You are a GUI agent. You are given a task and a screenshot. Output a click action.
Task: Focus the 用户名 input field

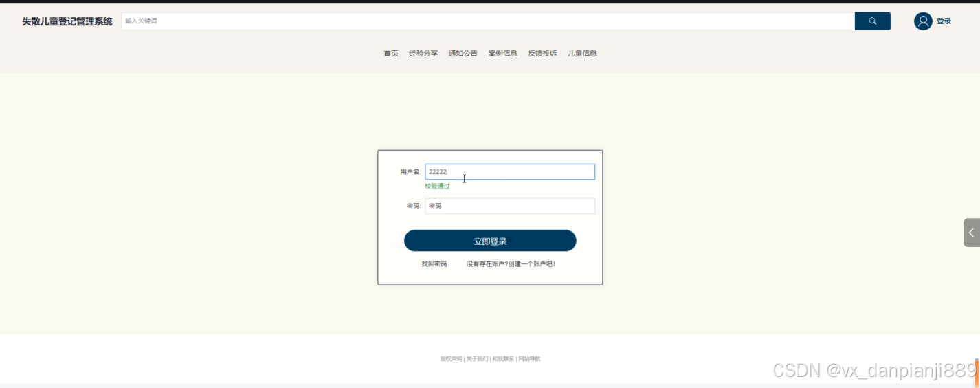click(510, 172)
